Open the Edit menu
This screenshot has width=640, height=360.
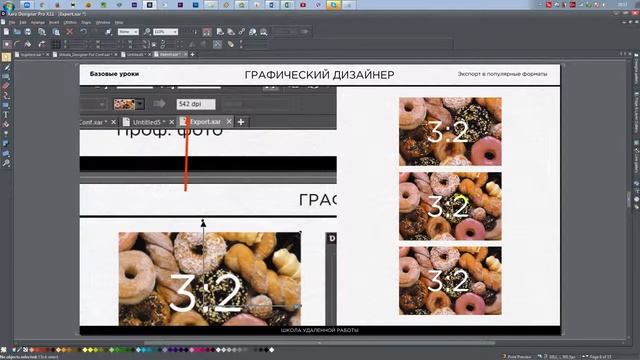tap(23, 22)
